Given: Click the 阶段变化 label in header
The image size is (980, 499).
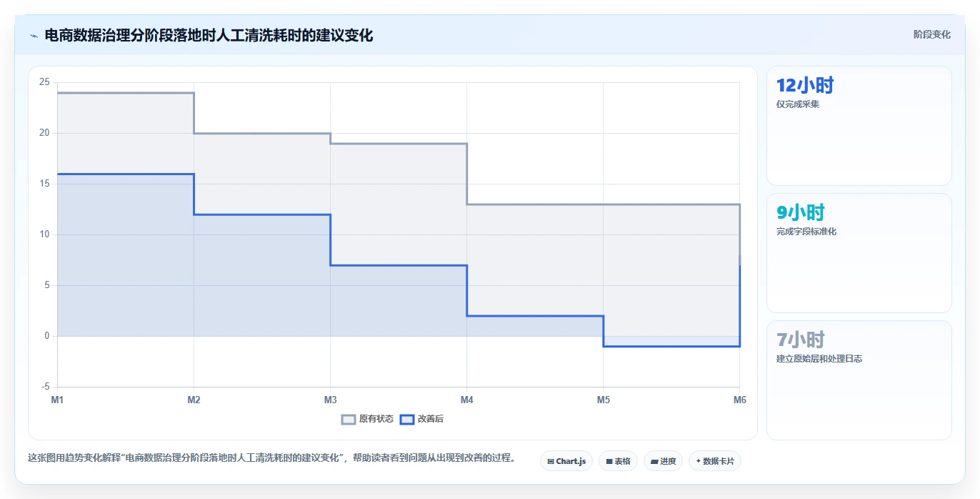Looking at the screenshot, I should tap(931, 34).
